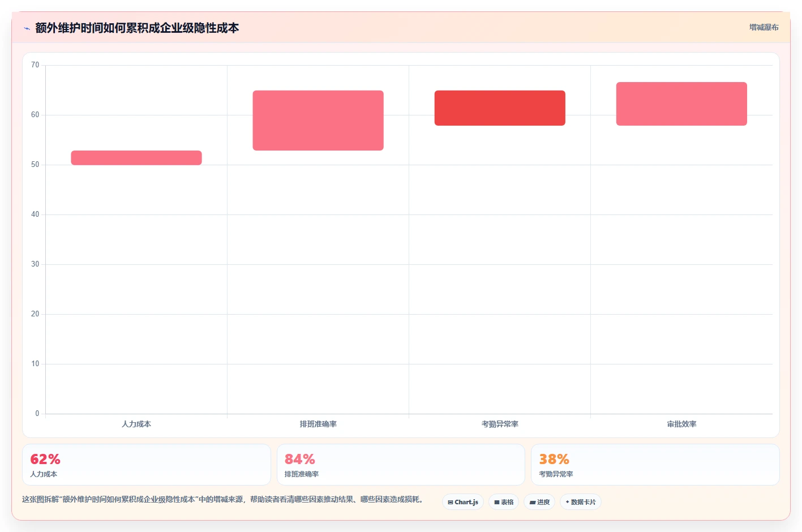Click the 84% value text

300,459
